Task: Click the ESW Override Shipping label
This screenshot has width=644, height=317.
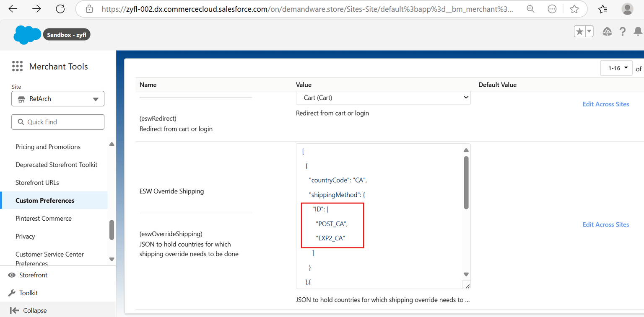Action: [171, 191]
